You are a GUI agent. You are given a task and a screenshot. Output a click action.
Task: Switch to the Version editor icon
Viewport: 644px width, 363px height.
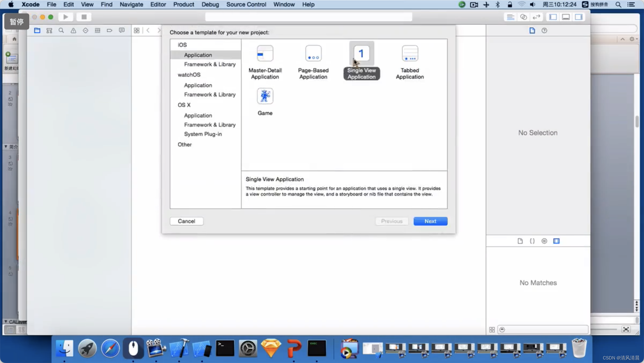tap(536, 17)
